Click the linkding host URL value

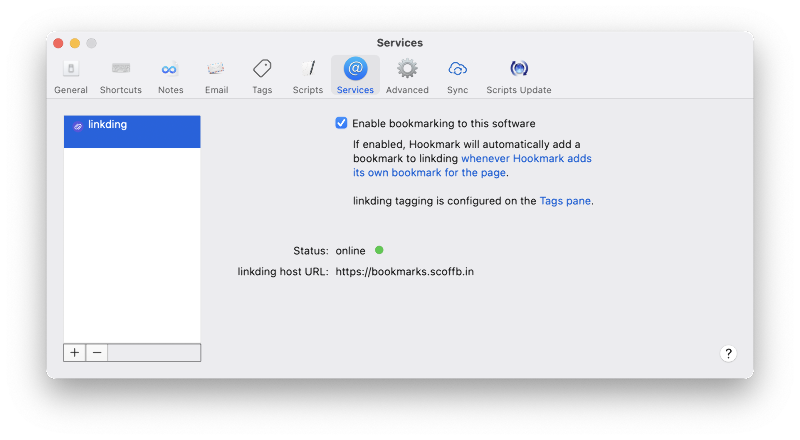[x=405, y=272]
